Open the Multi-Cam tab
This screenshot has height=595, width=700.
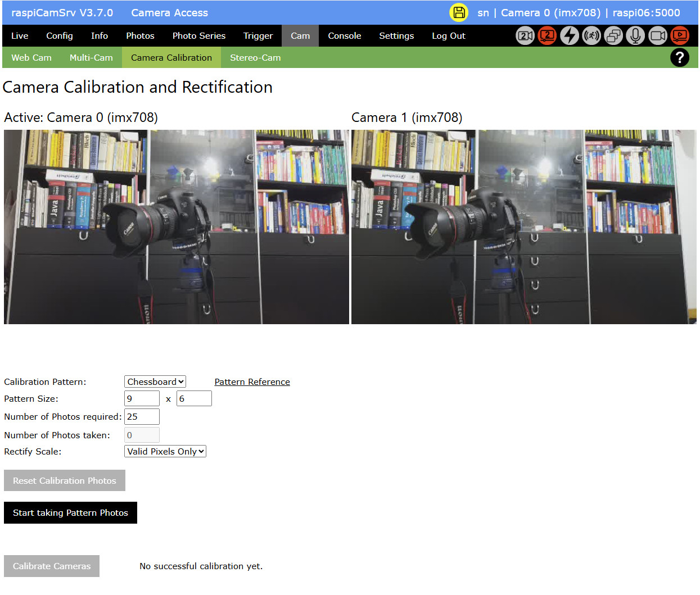[x=91, y=57]
